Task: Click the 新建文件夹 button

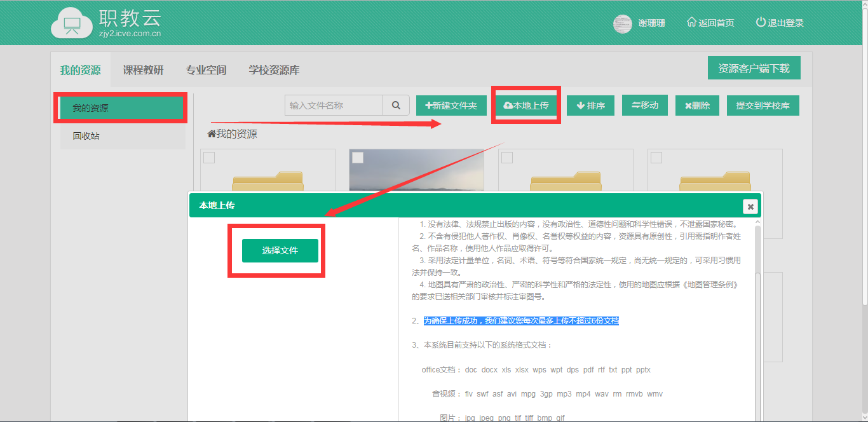Action: [x=451, y=105]
